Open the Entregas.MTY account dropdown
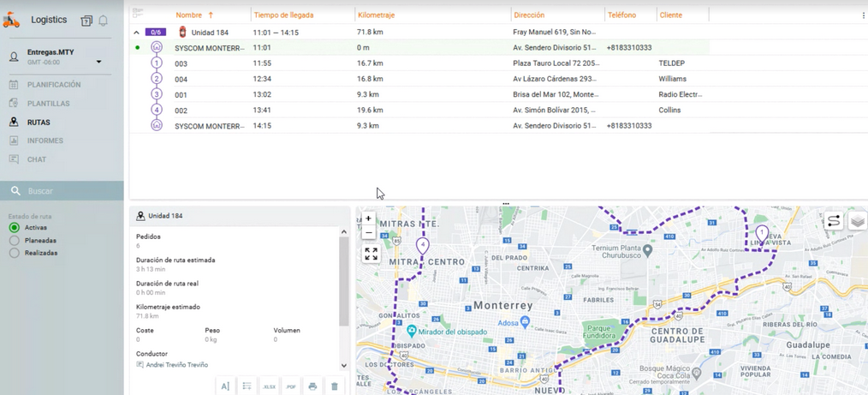 point(98,62)
